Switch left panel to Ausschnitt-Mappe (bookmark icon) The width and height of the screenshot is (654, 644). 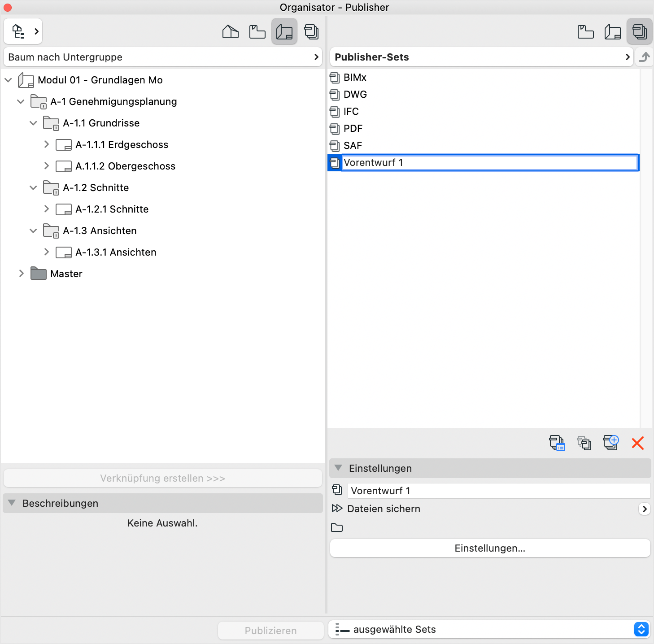pyautogui.click(x=257, y=31)
